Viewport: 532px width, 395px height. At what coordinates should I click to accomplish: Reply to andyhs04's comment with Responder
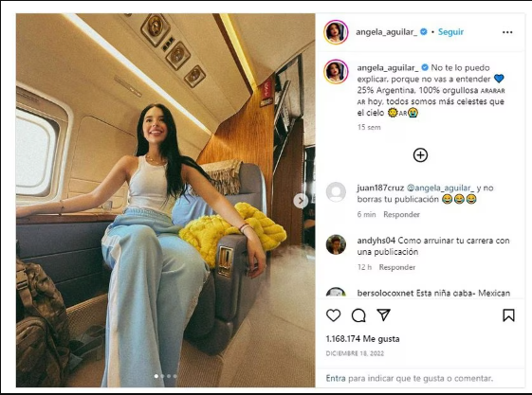point(397,267)
